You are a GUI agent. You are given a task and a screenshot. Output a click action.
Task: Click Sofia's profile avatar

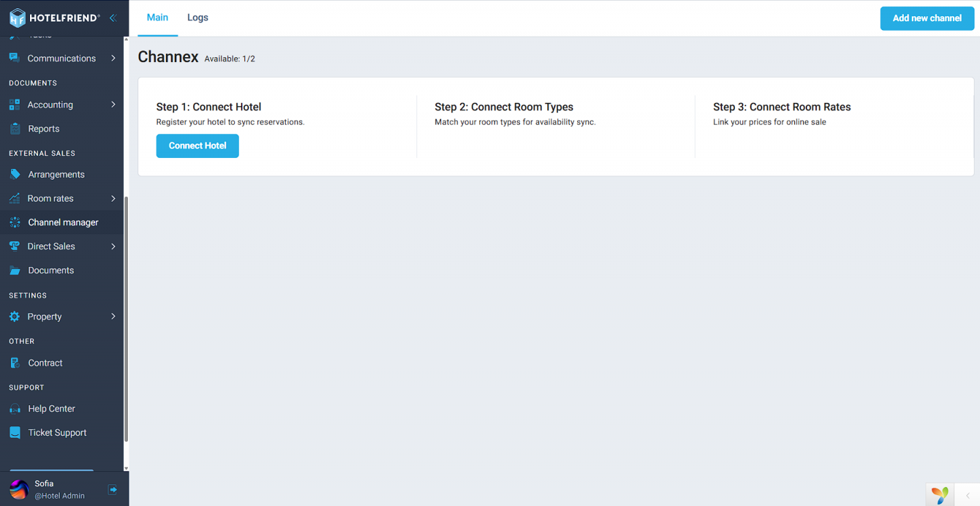point(19,490)
